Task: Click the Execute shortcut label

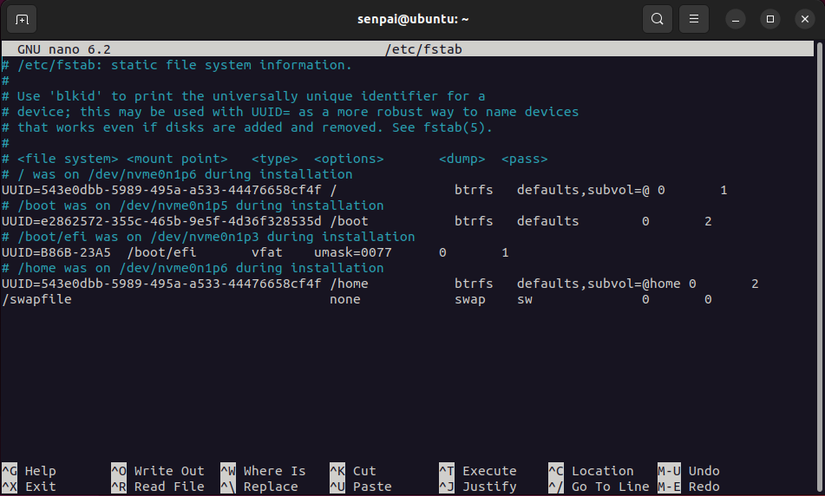Action: pyautogui.click(x=489, y=471)
